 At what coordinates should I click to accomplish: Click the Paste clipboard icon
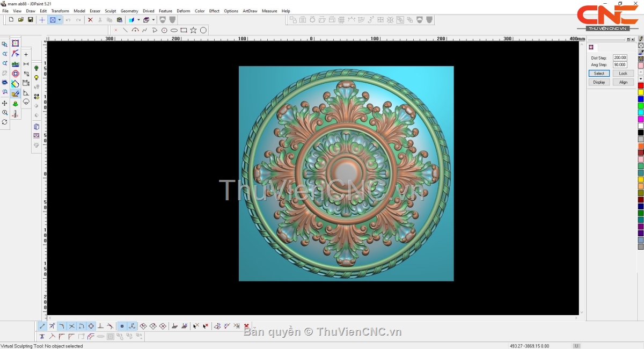pyautogui.click(x=119, y=20)
